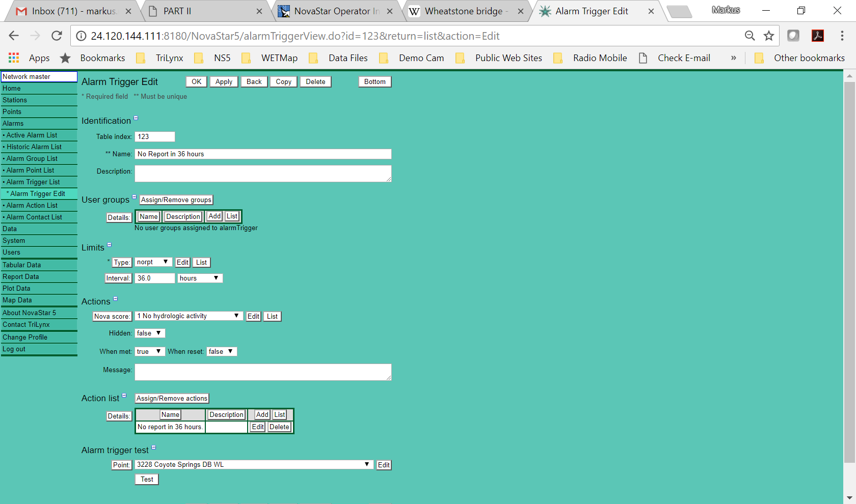Expand the test Point dropdown list
The width and height of the screenshot is (856, 504).
[x=254, y=465]
